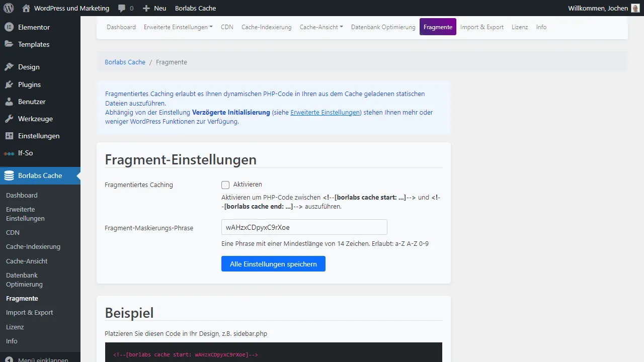Image resolution: width=644 pixels, height=362 pixels.
Task: Open the Lizenz tab in top navigation
Action: click(x=520, y=27)
